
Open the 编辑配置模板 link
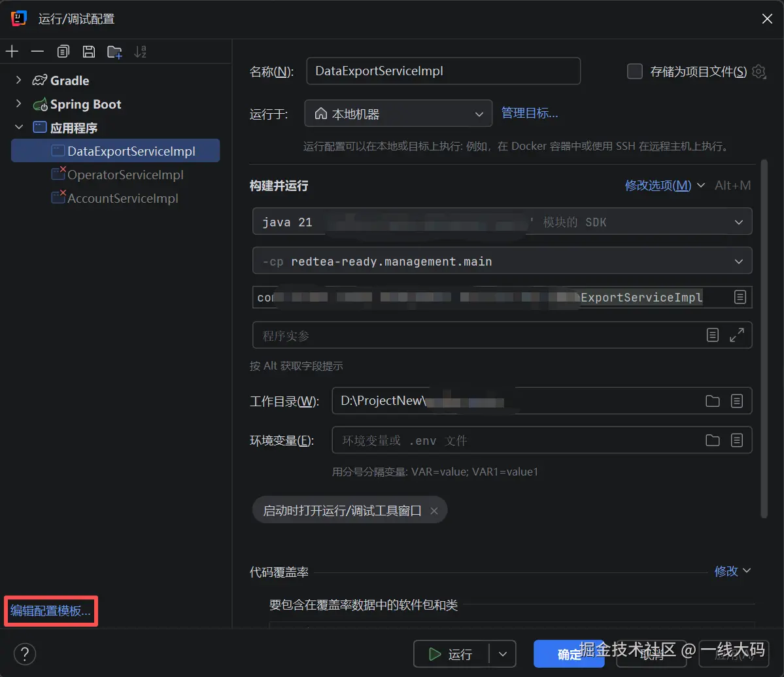[x=50, y=610]
